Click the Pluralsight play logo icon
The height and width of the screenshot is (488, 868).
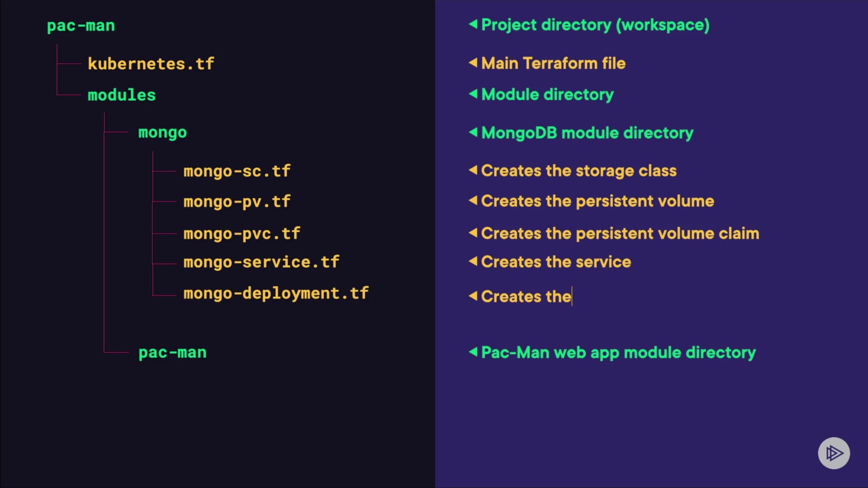(x=834, y=453)
